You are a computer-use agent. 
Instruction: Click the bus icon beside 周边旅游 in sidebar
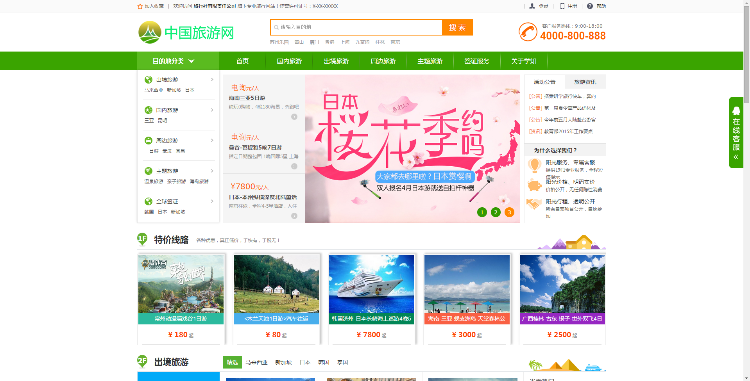[148, 141]
